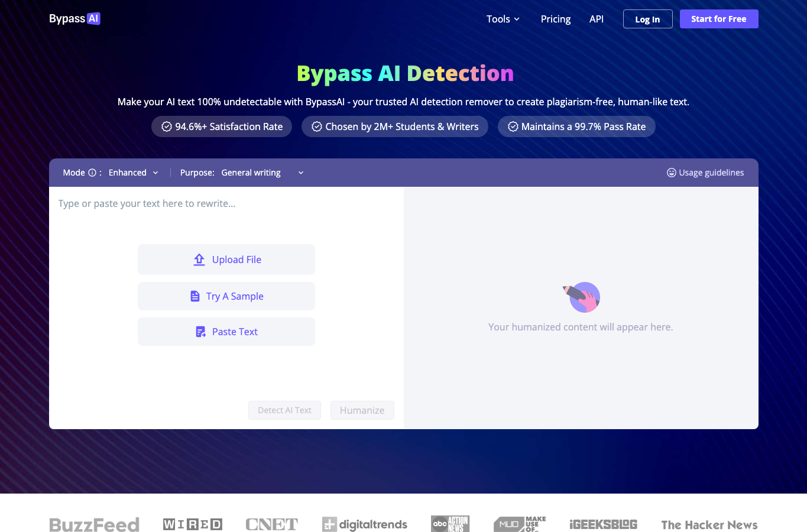Screen dimensions: 807x532
Task: Click the WIRED logo
Action: click(x=193, y=524)
